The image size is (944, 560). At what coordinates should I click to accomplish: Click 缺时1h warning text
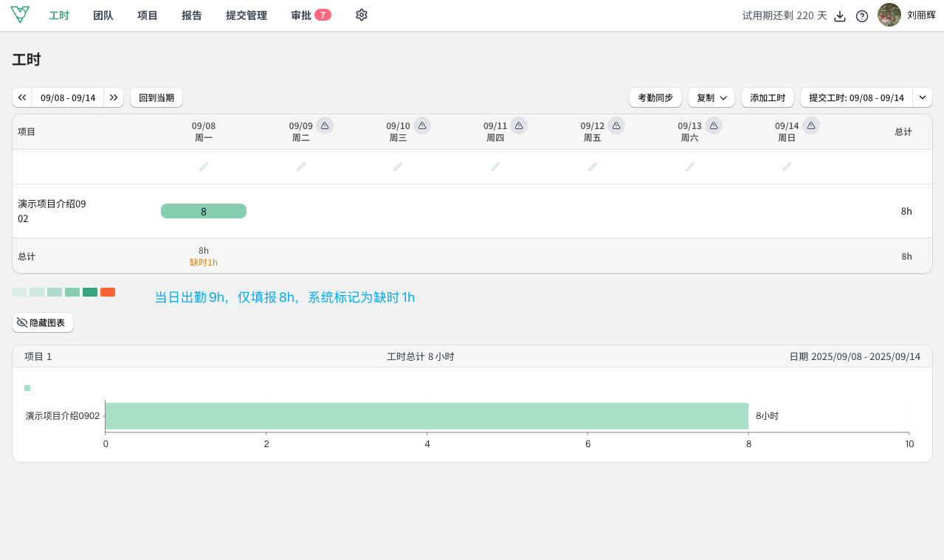204,262
